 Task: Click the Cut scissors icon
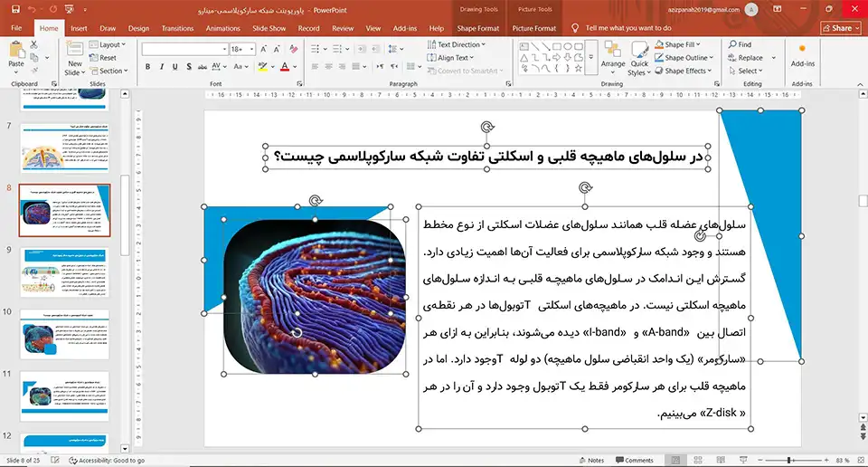[x=34, y=44]
